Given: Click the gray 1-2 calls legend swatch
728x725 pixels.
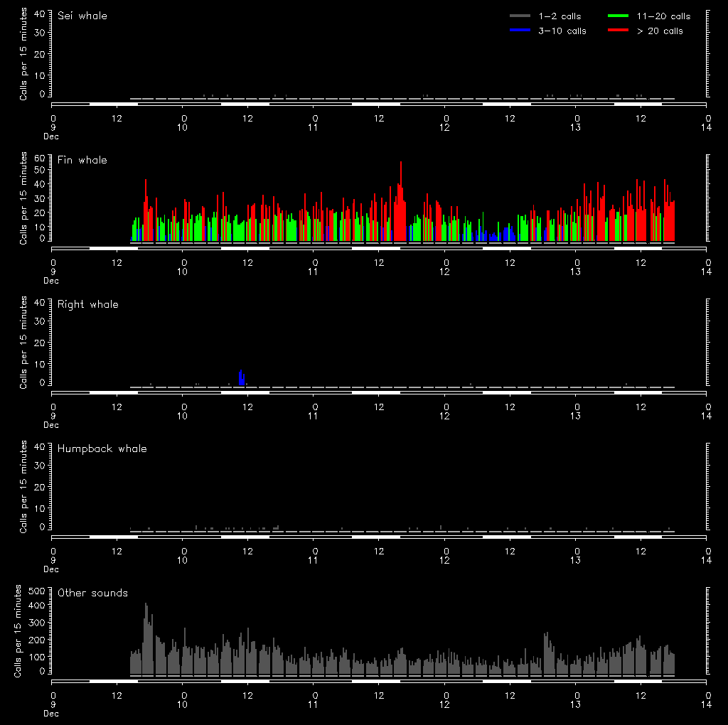Looking at the screenshot, I should tap(520, 16).
